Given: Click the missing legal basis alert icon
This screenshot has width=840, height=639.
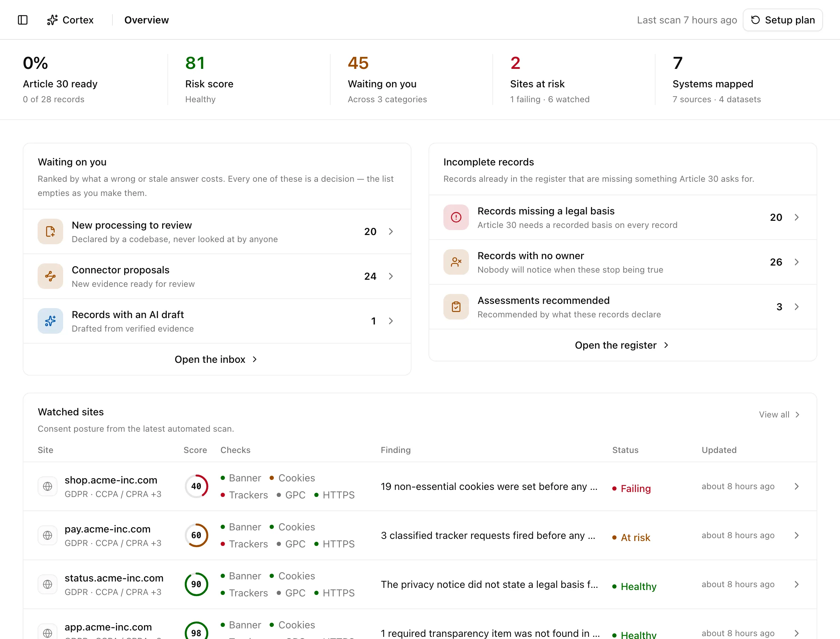Looking at the screenshot, I should click(x=456, y=217).
